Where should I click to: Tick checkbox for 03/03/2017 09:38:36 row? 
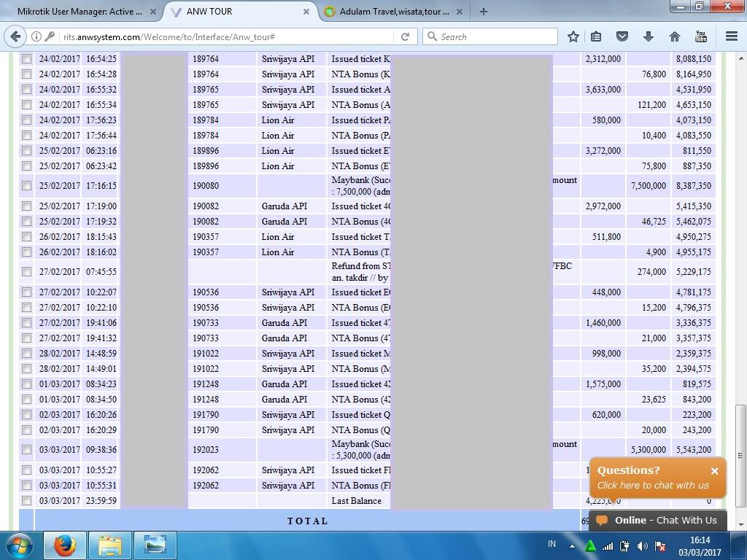tap(27, 449)
